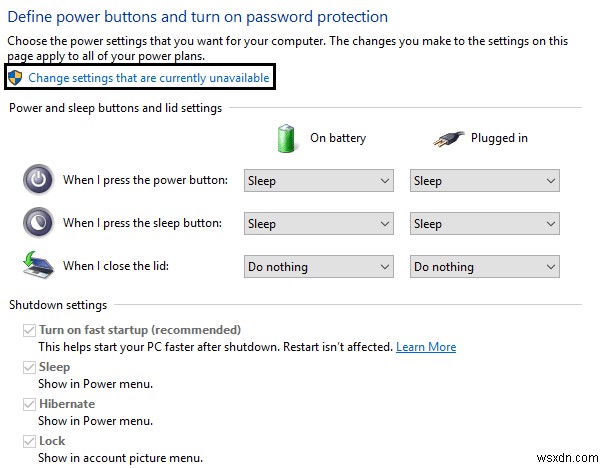Open power button On battery dropdown
Screen dimensions: 610x468
[319, 181]
